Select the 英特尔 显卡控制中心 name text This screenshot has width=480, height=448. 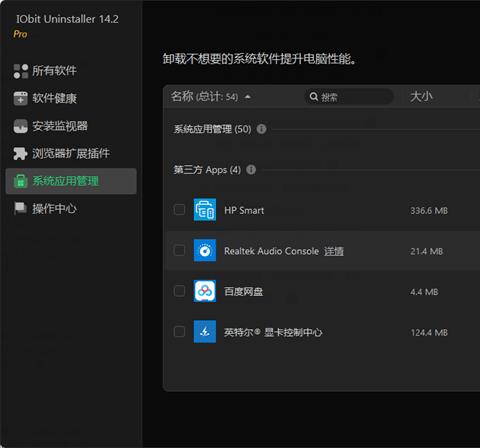(x=273, y=332)
